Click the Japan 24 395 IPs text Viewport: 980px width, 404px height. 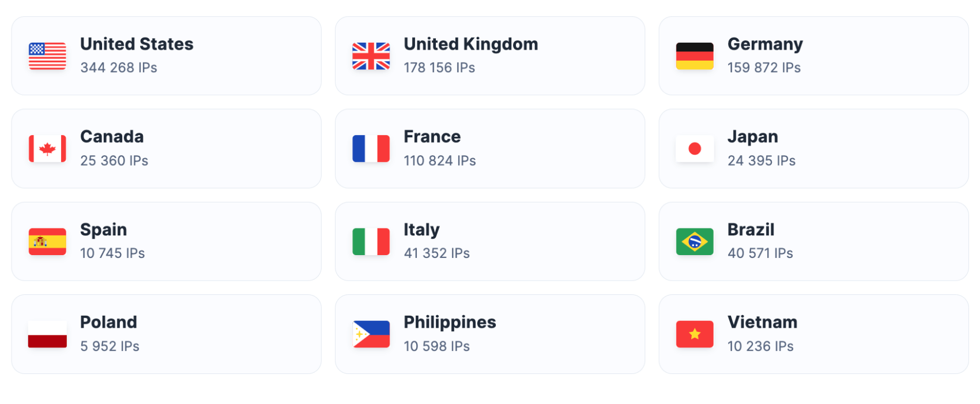pos(762,160)
